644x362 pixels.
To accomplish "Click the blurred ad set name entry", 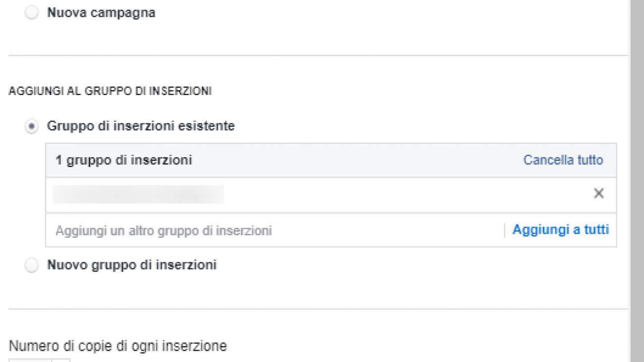I will (138, 195).
